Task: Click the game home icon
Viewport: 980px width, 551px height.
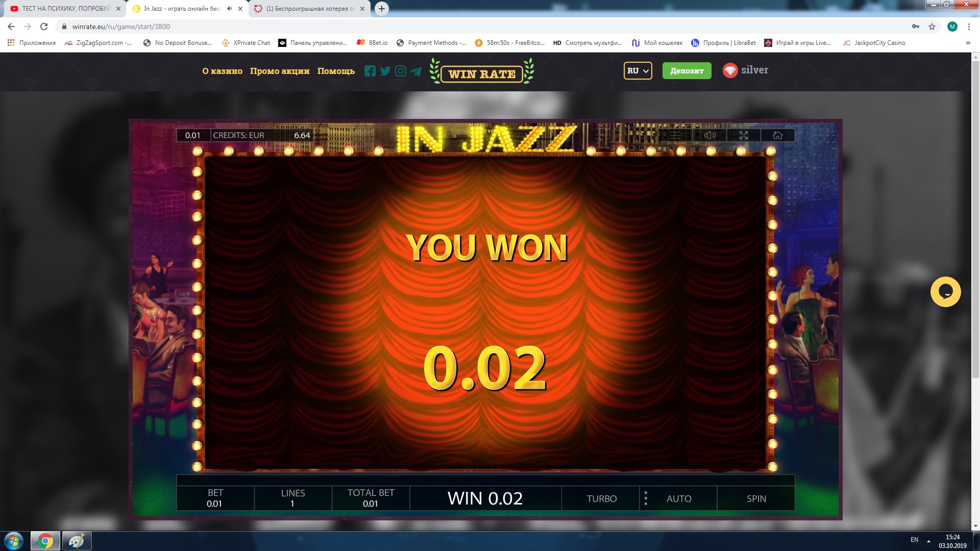Action: tap(777, 135)
